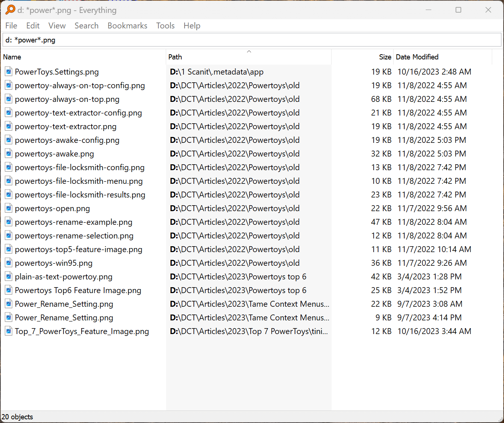Select Top_7_PowerToys_Feature_Image.png file name

(82, 331)
